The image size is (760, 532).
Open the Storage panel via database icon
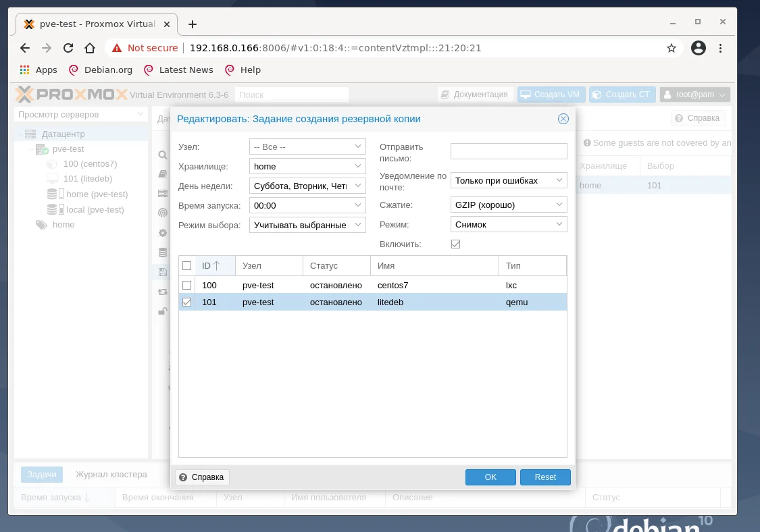pos(162,252)
